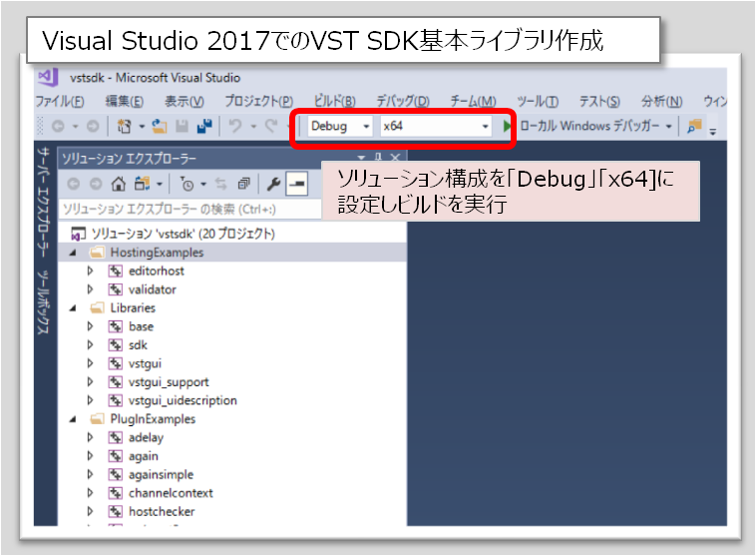Image resolution: width=756 pixels, height=556 pixels.
Task: Click the Redo toolbar icon
Action: (x=271, y=127)
